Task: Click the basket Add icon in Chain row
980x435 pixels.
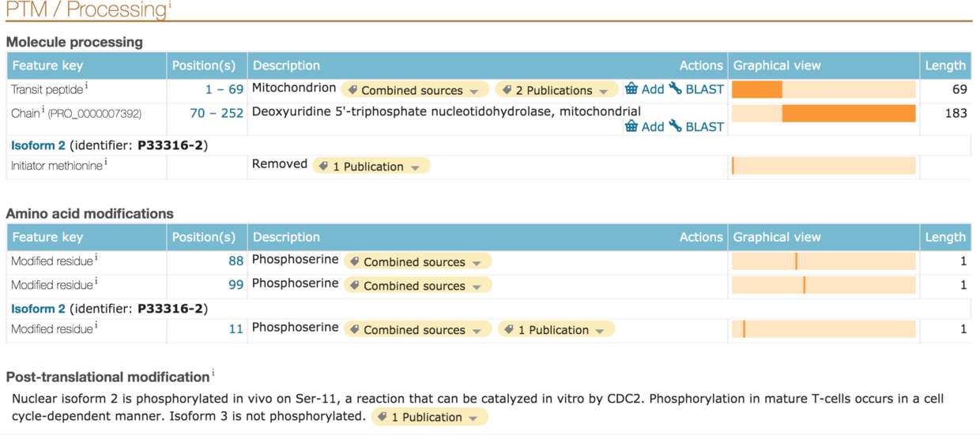Action: [x=631, y=126]
